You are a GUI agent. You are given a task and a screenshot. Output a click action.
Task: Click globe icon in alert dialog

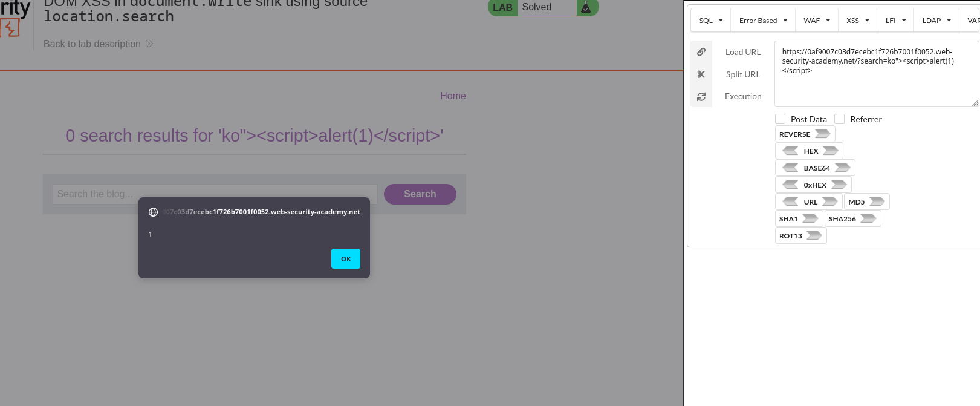153,212
